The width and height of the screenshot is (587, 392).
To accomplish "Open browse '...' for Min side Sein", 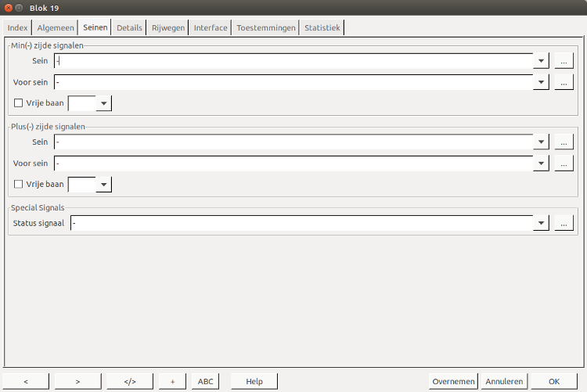I will (x=564, y=61).
